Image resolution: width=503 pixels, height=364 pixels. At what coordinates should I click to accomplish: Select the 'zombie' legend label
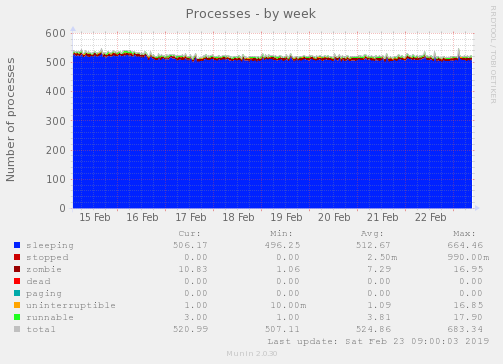[44, 269]
